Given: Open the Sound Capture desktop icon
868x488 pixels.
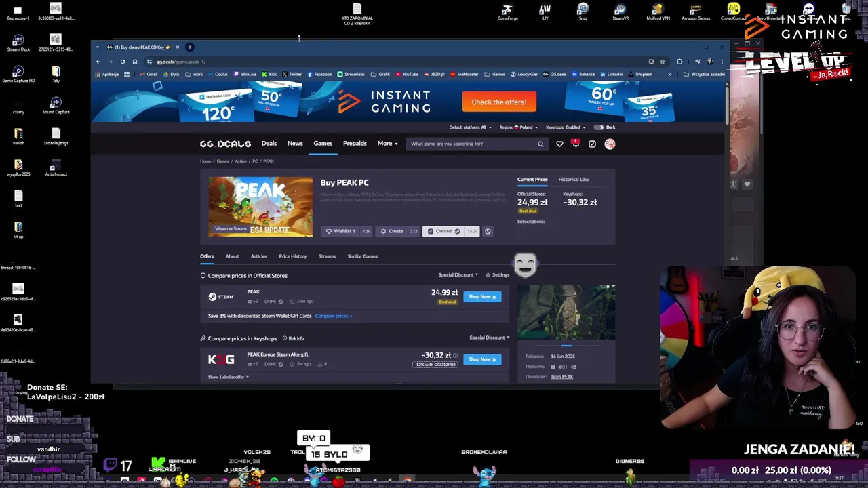Looking at the screenshot, I should point(56,105).
